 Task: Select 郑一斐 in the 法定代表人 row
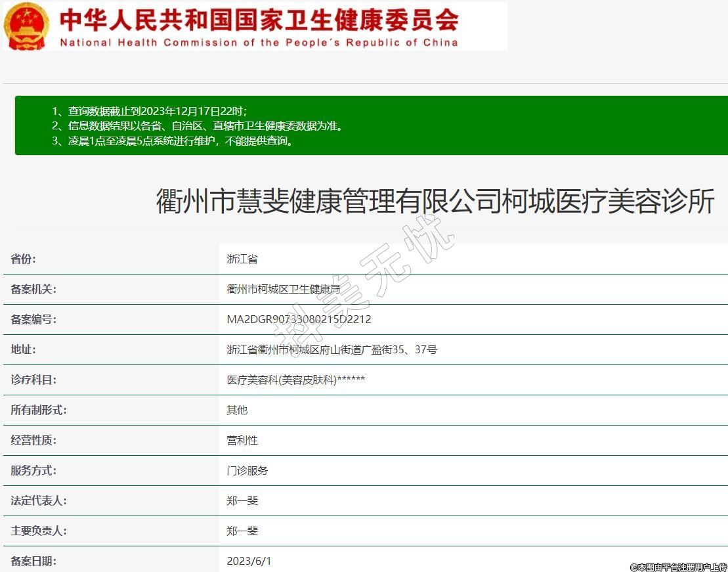(242, 500)
